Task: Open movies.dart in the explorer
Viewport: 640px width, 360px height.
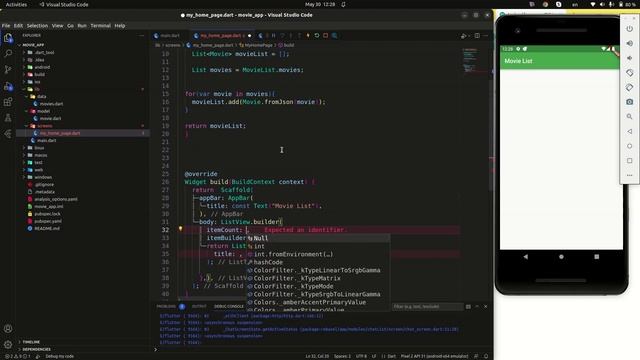Action: (x=51, y=104)
